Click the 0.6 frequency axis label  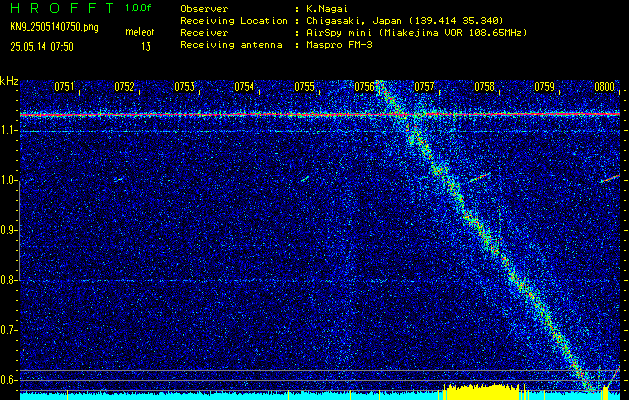pos(7,380)
